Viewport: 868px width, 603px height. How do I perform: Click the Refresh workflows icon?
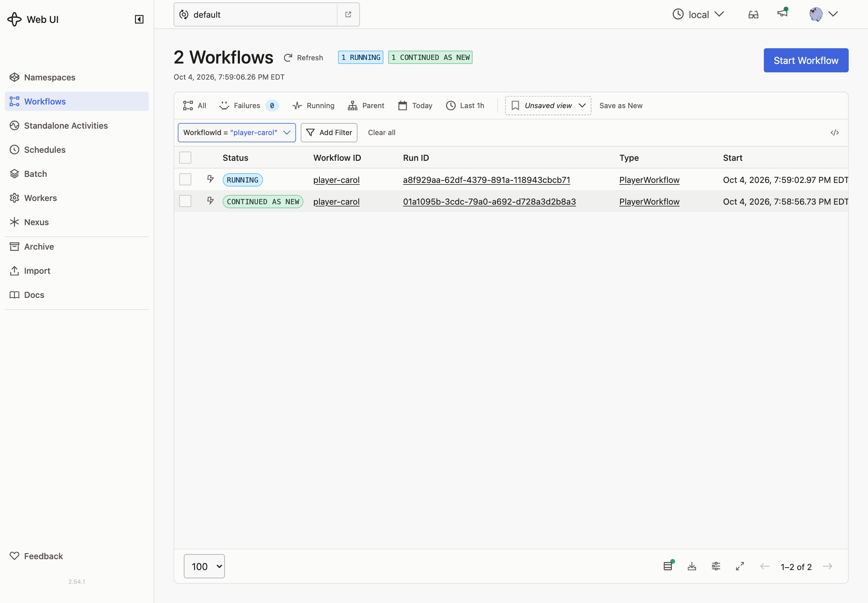point(288,58)
